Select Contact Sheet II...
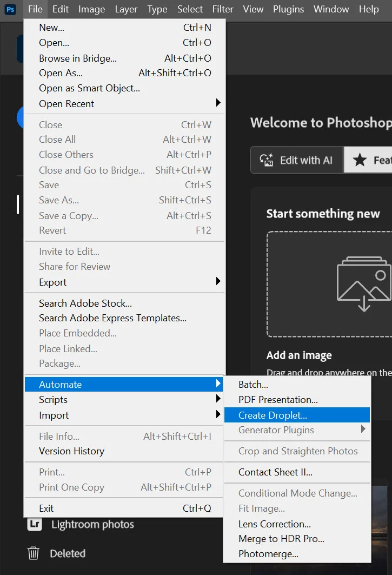This screenshot has width=392, height=575. pos(297,472)
